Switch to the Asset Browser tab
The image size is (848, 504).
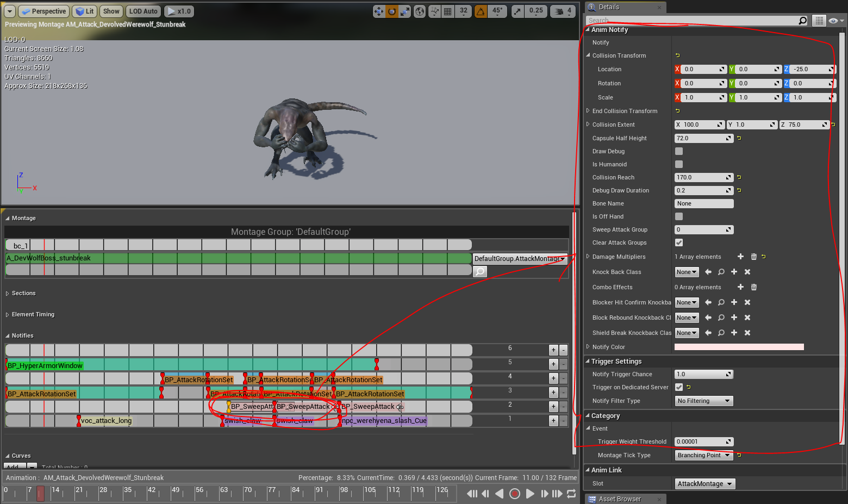[619, 499]
